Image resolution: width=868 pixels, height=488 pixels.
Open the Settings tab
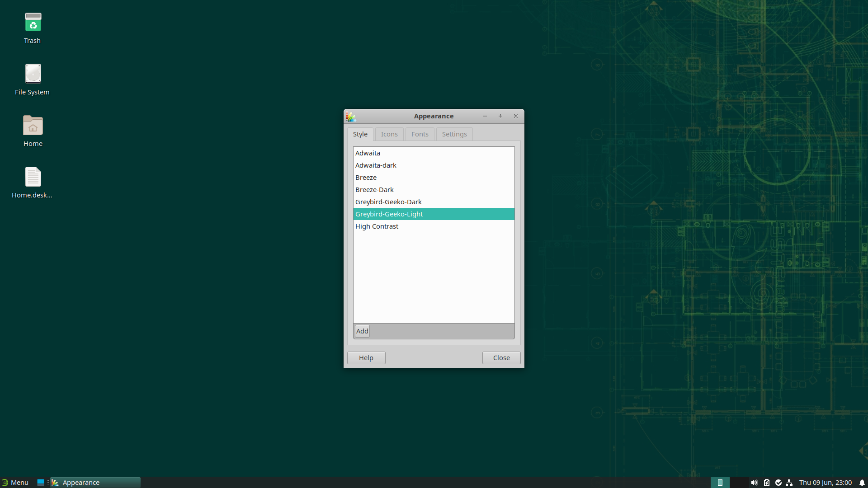(454, 134)
